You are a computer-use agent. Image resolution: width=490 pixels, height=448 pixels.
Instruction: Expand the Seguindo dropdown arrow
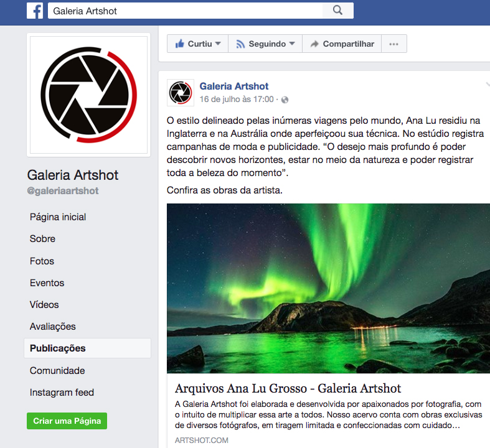coord(292,44)
